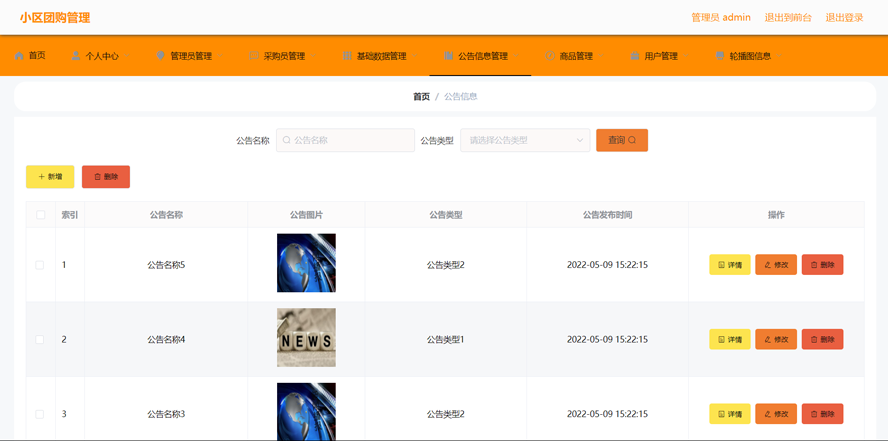Expand the 采购员管理 menu arrow
The height and width of the screenshot is (441, 888).
tap(313, 56)
